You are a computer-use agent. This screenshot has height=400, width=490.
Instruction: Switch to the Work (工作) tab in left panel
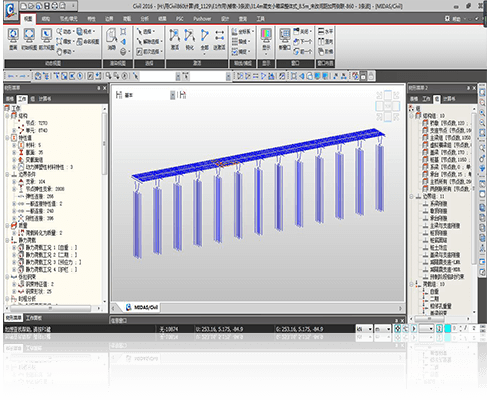[x=22, y=99]
